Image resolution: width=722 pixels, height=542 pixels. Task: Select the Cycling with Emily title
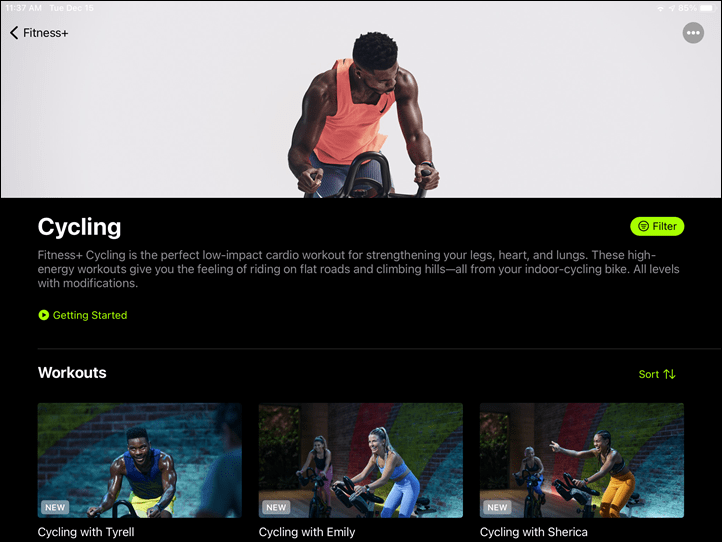pyautogui.click(x=307, y=532)
